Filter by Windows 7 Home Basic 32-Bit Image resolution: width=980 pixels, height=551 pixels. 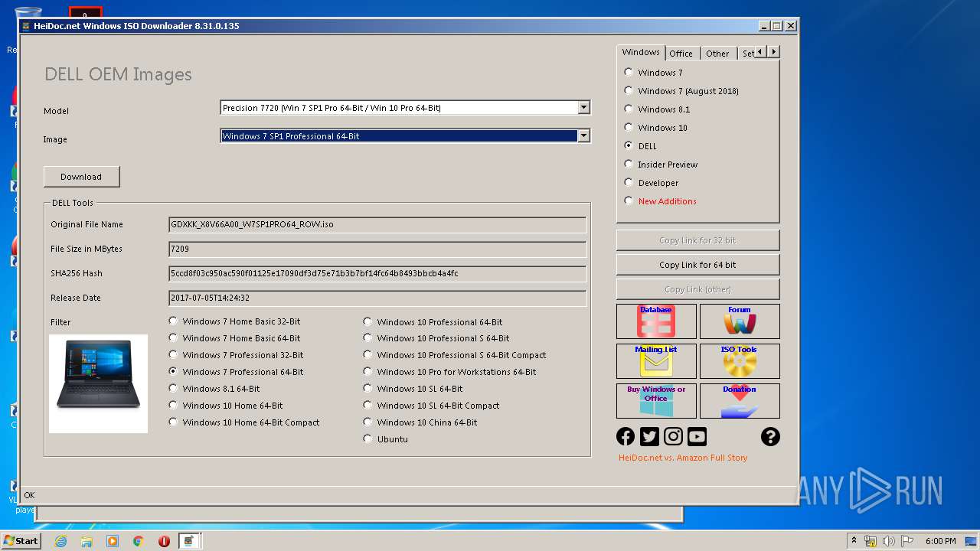point(173,321)
